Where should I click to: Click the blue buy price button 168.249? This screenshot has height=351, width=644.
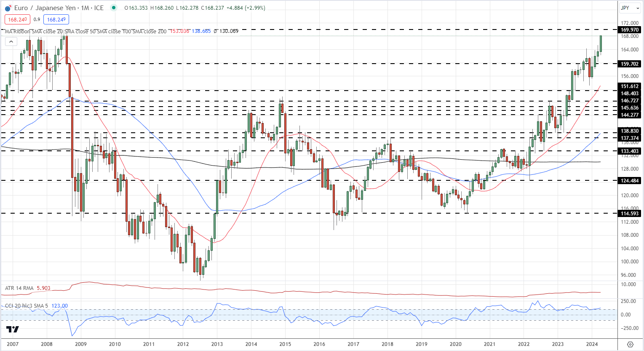56,19
